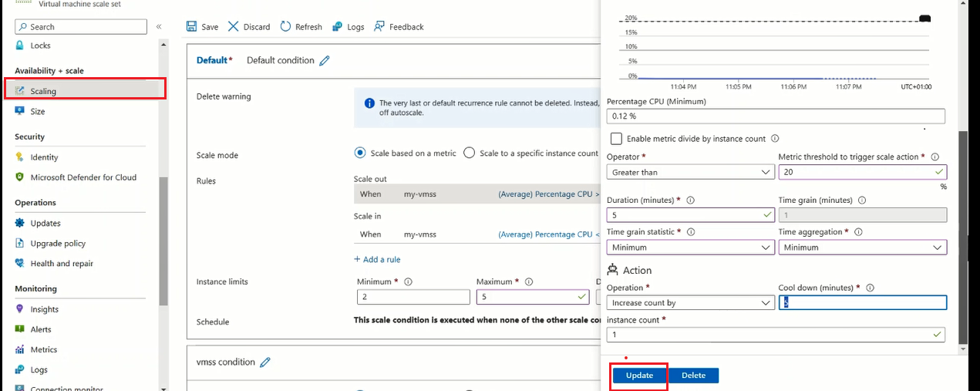
Task: Click the Discard X icon
Action: [x=233, y=26]
